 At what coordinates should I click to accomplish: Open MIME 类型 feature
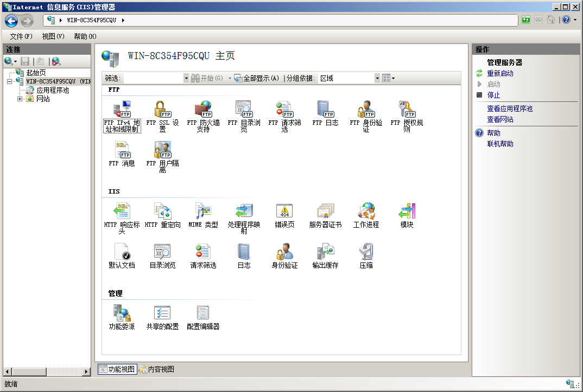pos(203,215)
